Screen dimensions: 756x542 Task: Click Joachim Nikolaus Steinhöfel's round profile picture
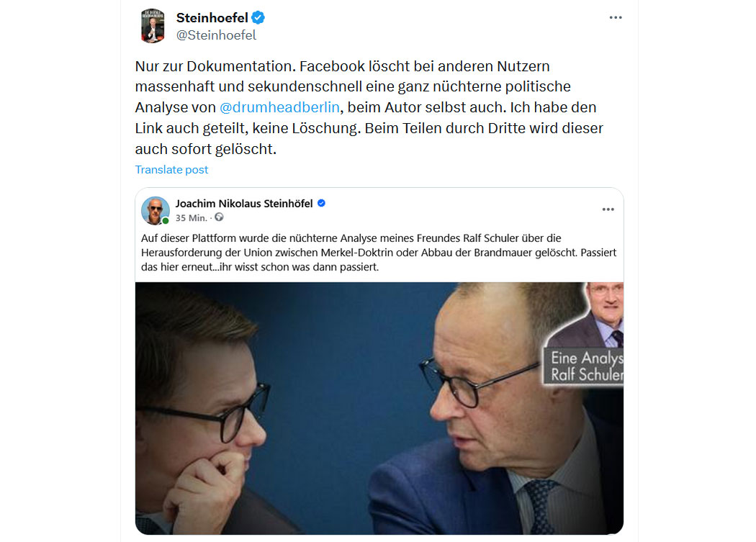(156, 211)
